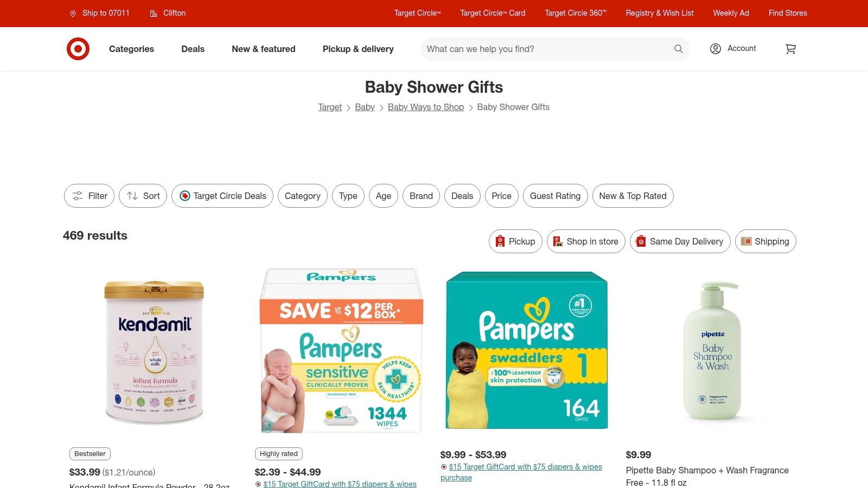Screen dimensions: 868x488
Task: Open the Categories menu
Action: (x=131, y=49)
